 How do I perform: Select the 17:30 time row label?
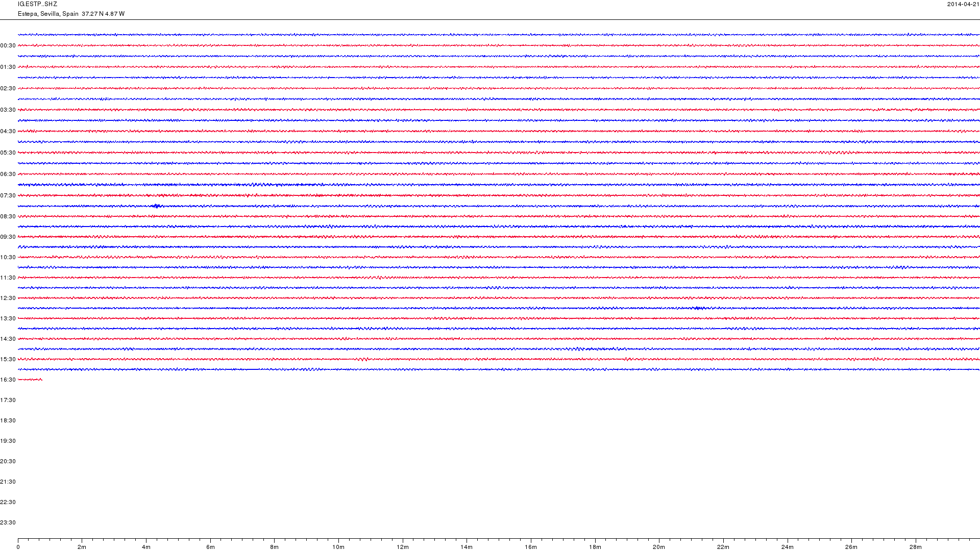(8, 400)
